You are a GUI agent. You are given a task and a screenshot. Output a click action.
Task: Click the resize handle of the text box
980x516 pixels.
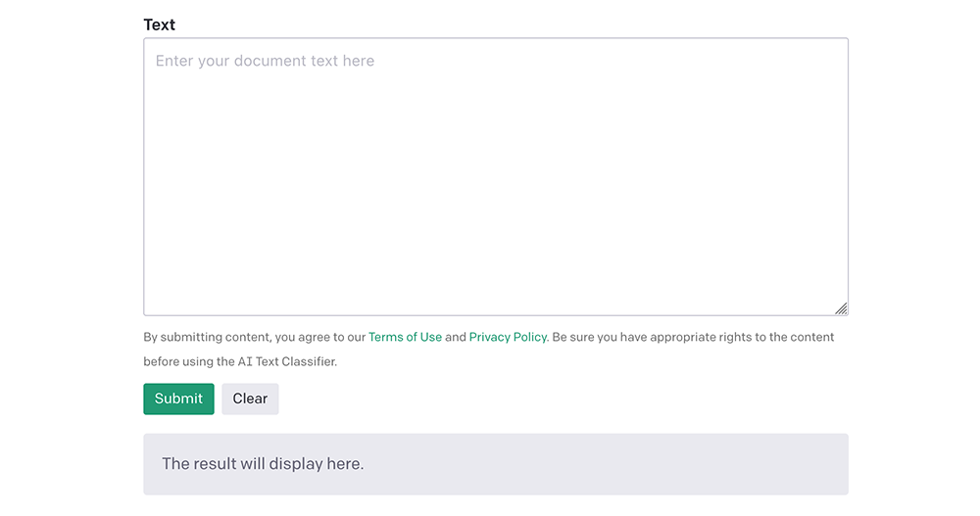coord(841,308)
